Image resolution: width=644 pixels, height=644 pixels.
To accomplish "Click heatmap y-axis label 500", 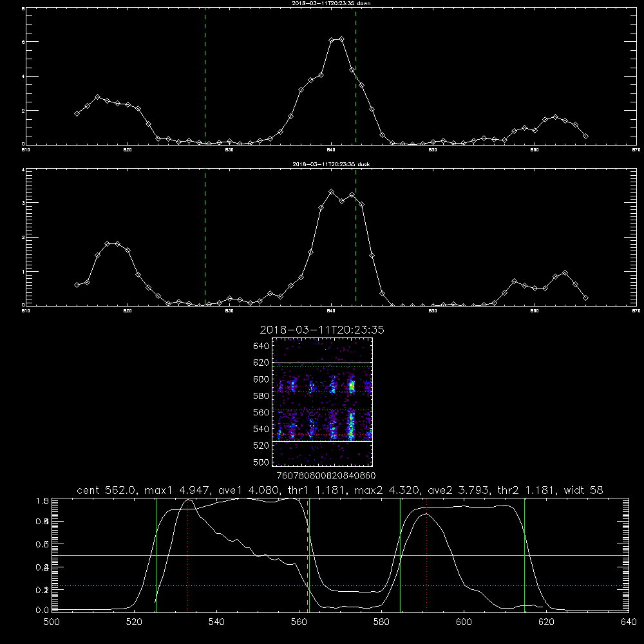I will tap(261, 462).
